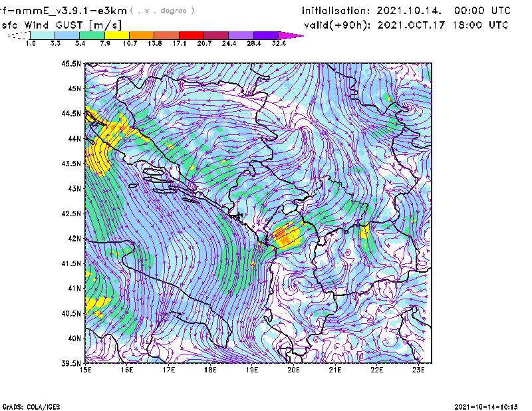Click the crimson legend swatch
This screenshot has height=411, width=532.
tap(216, 35)
